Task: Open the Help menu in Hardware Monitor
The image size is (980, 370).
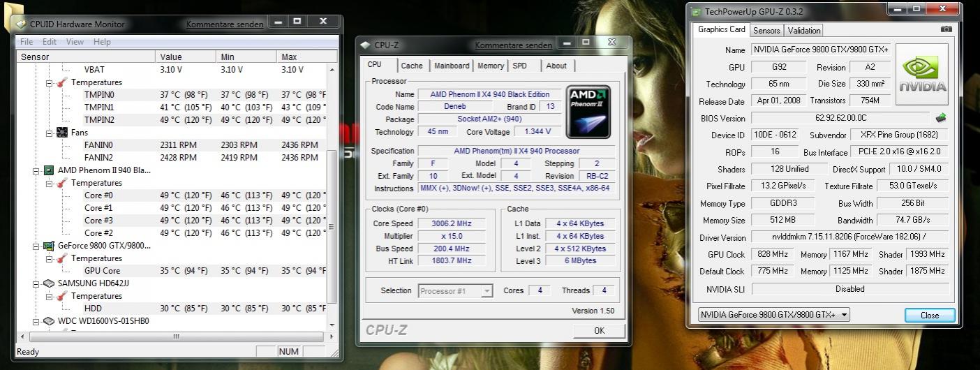Action: tap(102, 42)
